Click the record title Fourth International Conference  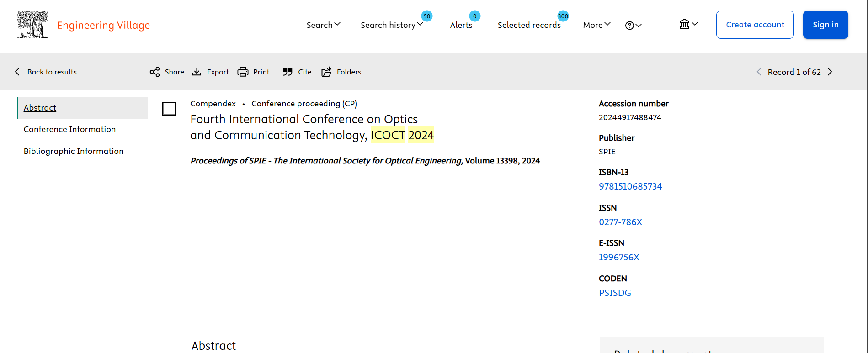point(312,127)
